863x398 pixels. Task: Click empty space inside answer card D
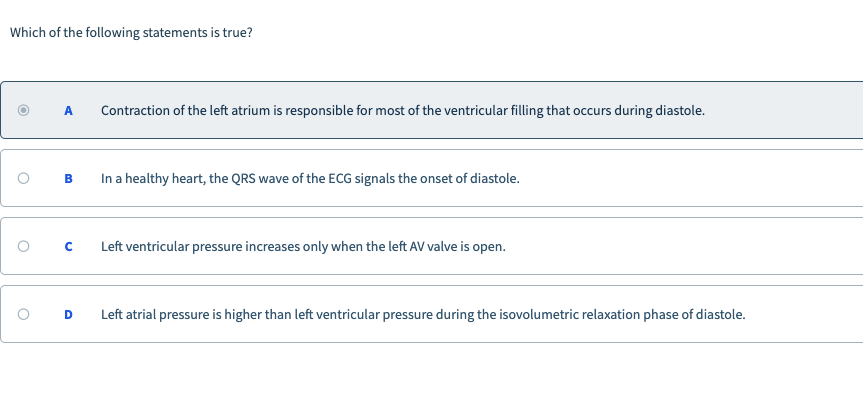click(x=804, y=314)
